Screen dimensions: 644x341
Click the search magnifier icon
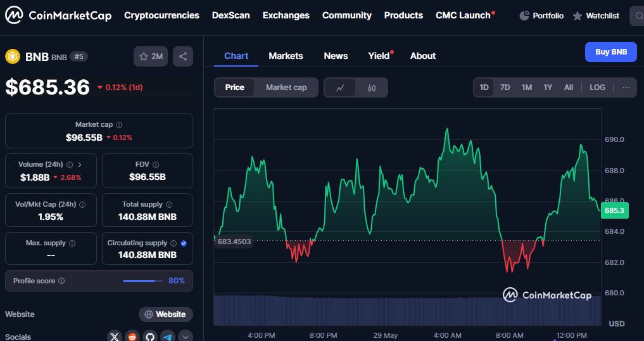pos(639,16)
